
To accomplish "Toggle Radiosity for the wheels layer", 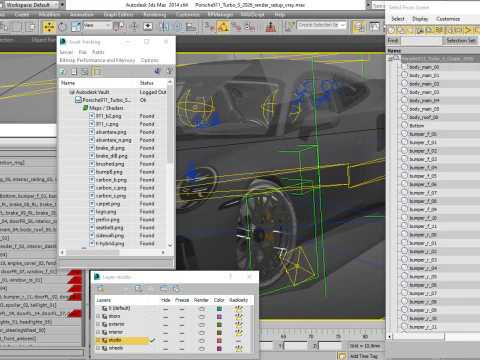I will tap(239, 348).
